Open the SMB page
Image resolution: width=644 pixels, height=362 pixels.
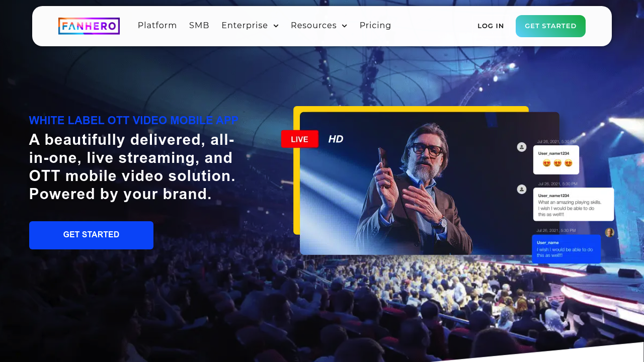point(199,26)
